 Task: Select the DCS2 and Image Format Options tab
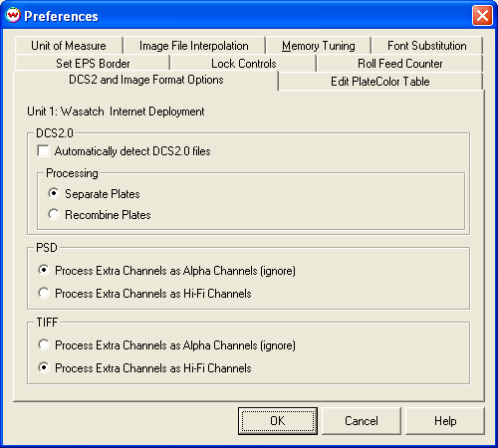(x=146, y=80)
